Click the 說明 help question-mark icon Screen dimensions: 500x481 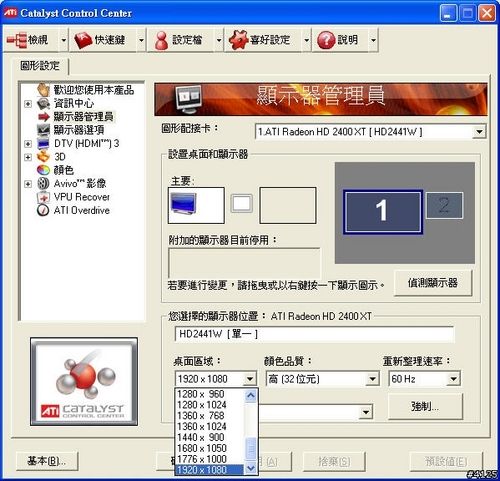tap(326, 40)
